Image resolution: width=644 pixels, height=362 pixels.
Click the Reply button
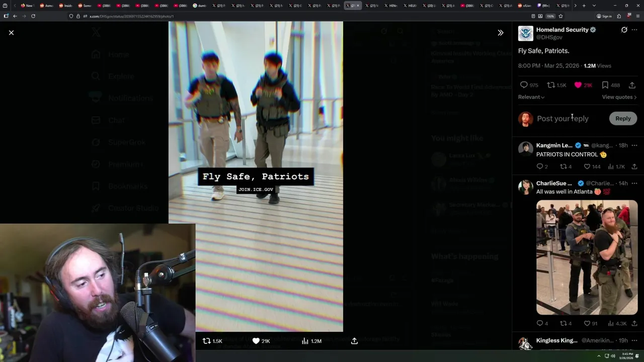(x=623, y=119)
